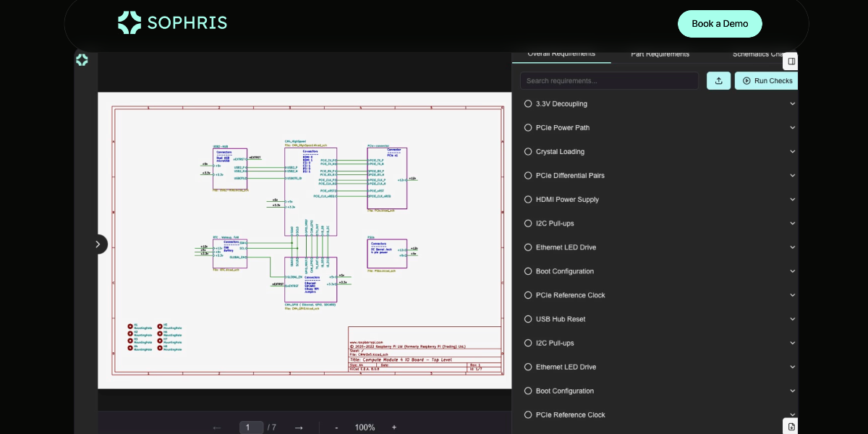This screenshot has height=434, width=868.
Task: Select the 3.3V Decoupling requirement circle
Action: pos(528,104)
